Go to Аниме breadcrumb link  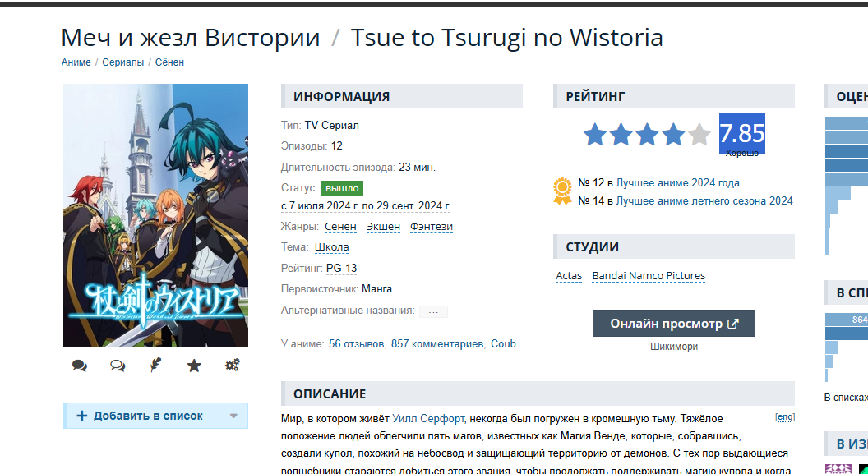tap(76, 62)
